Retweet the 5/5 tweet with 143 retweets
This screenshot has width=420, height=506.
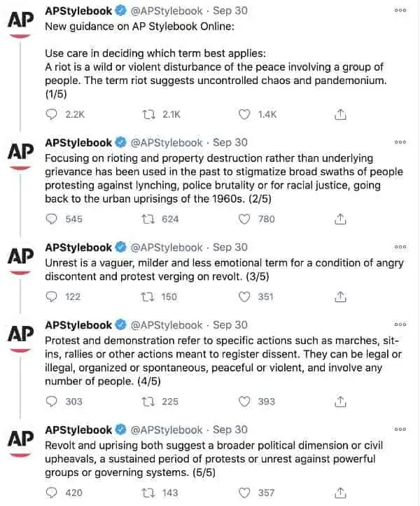148,493
